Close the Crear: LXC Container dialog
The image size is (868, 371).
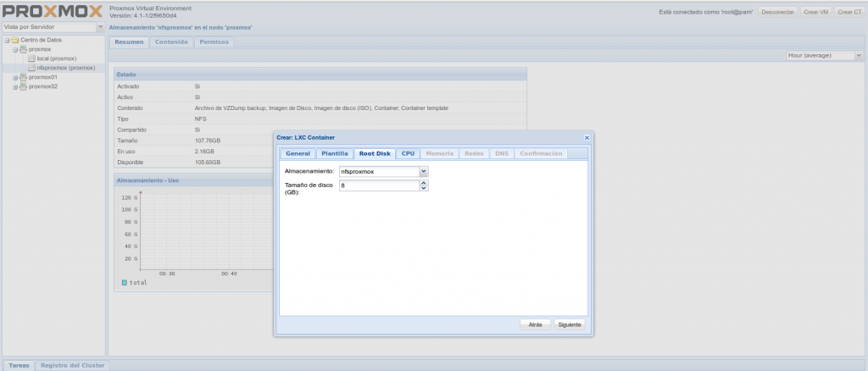pos(587,137)
